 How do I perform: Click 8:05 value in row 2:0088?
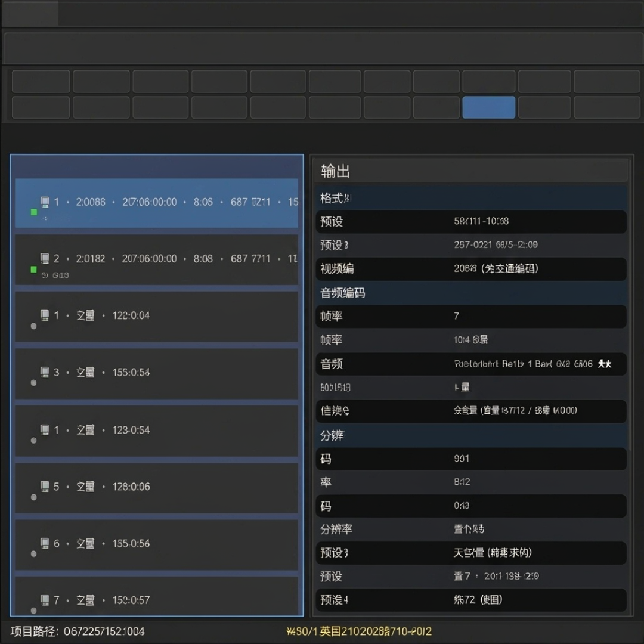tap(203, 202)
